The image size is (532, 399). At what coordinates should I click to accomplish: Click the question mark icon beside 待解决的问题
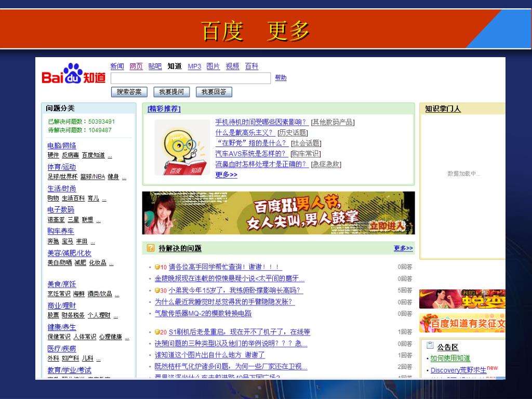(x=150, y=248)
